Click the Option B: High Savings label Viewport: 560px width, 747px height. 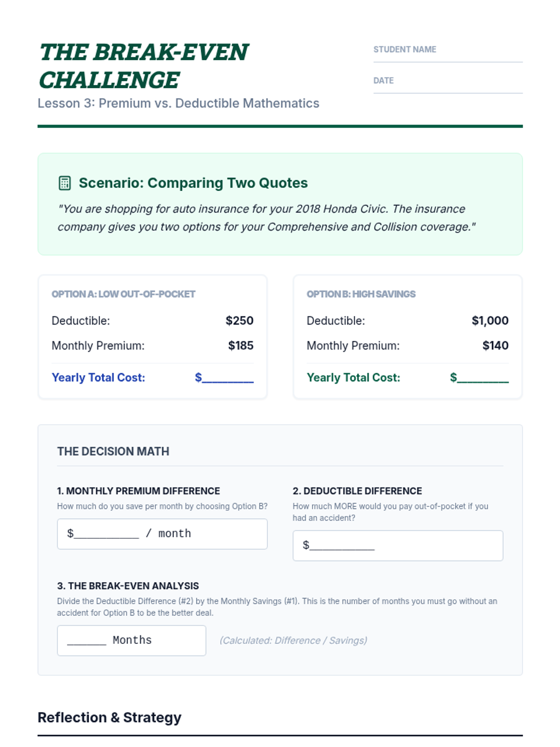(361, 294)
